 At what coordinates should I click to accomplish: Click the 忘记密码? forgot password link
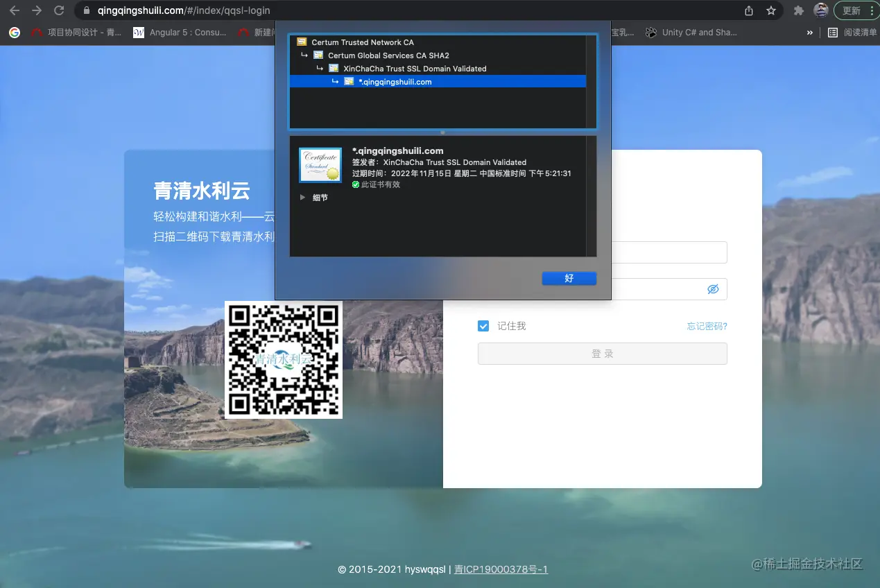click(707, 326)
